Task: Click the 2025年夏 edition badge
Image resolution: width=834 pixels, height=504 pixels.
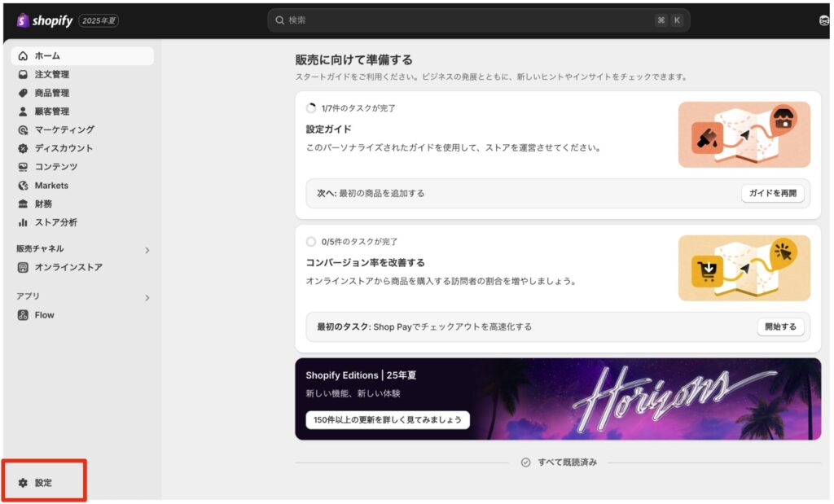Action: tap(99, 20)
